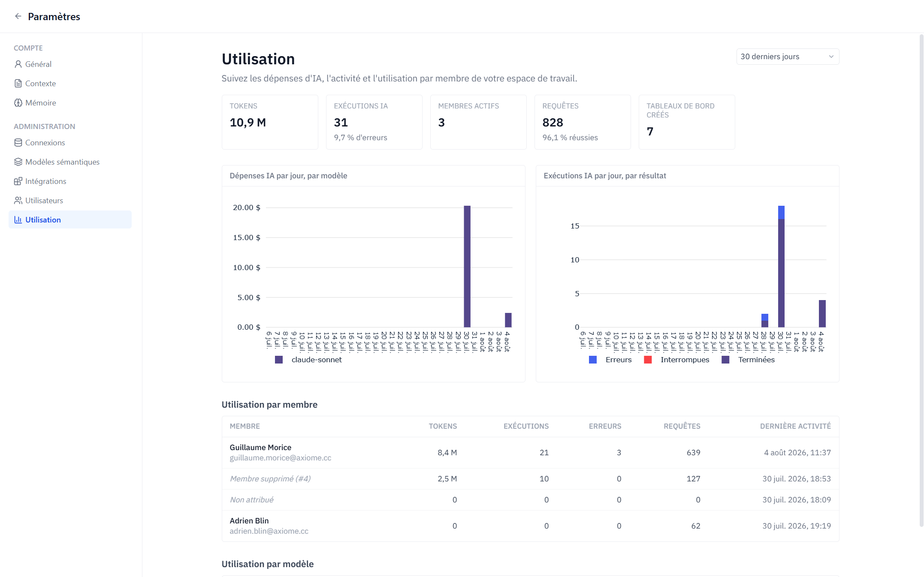The width and height of the screenshot is (924, 577).
Task: Click the 639 requêtes cell
Action: click(693, 453)
